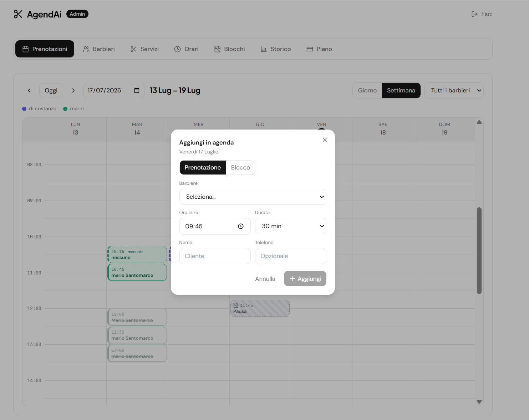Click the Nome Cliente input field
This screenshot has height=420, width=529.
coord(215,256)
